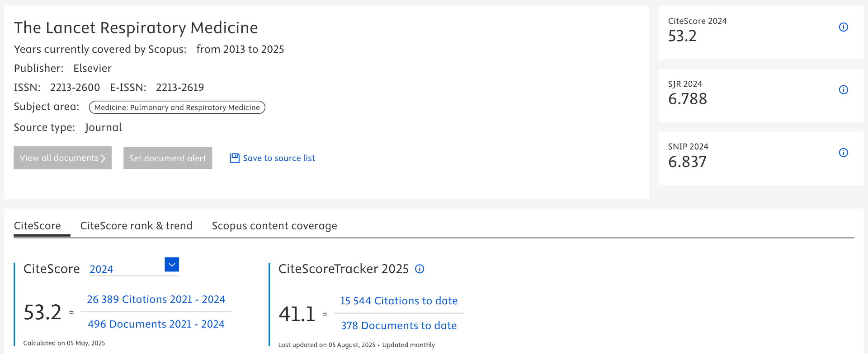
Task: Open 378 Documents to date link
Action: (399, 326)
